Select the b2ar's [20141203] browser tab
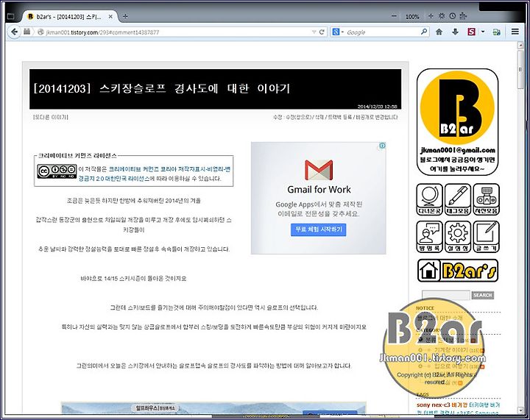The width and height of the screenshot is (530, 420). [70, 16]
